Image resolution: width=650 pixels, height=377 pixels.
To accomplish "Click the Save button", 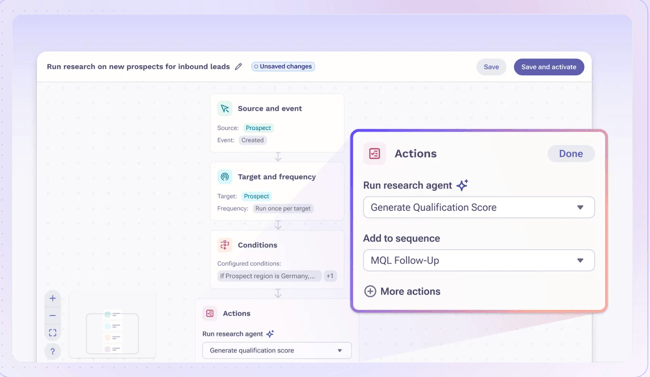I will 491,67.
